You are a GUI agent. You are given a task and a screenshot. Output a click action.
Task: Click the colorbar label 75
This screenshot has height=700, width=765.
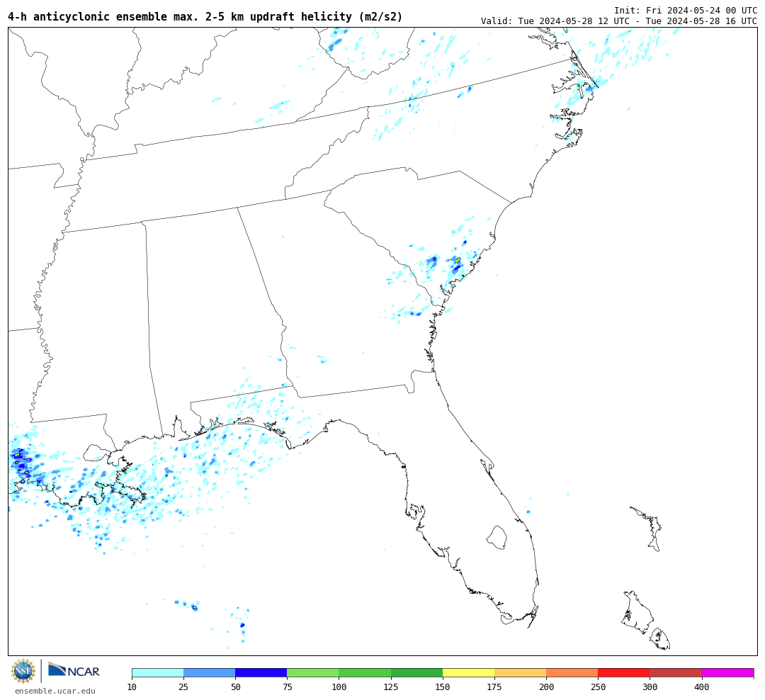[287, 687]
